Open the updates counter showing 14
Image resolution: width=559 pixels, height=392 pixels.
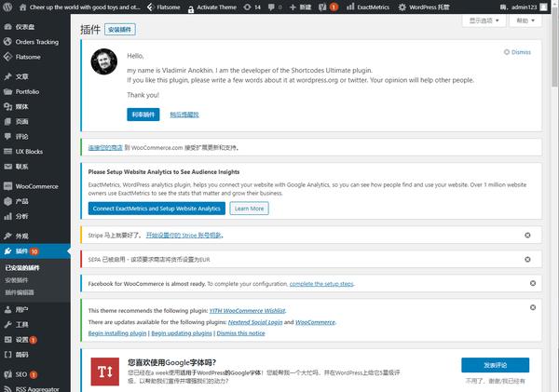(252, 7)
